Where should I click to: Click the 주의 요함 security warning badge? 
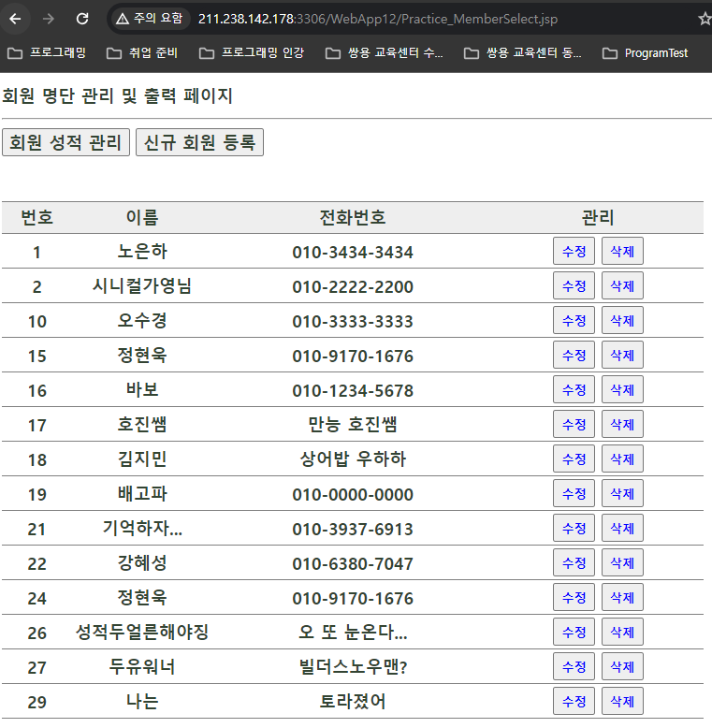[150, 19]
